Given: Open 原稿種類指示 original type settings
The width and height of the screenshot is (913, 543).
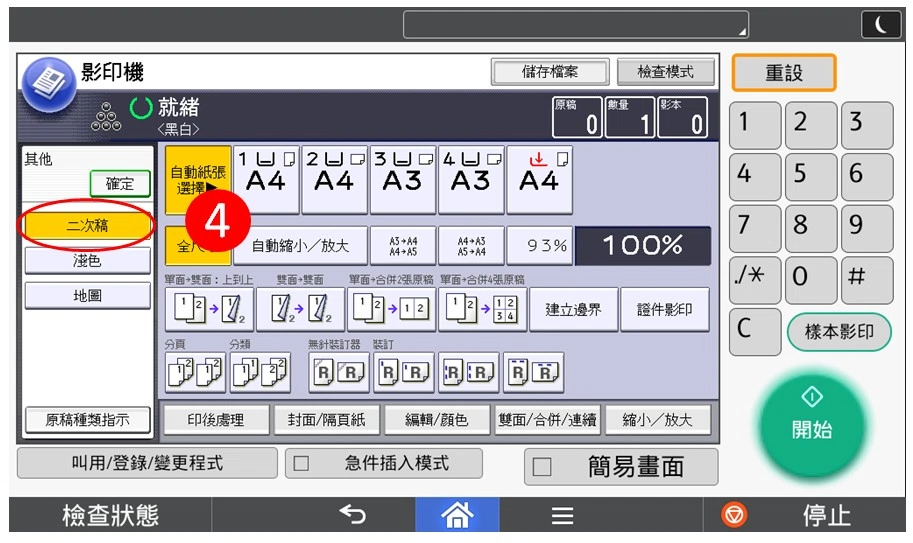Looking at the screenshot, I should [87, 420].
